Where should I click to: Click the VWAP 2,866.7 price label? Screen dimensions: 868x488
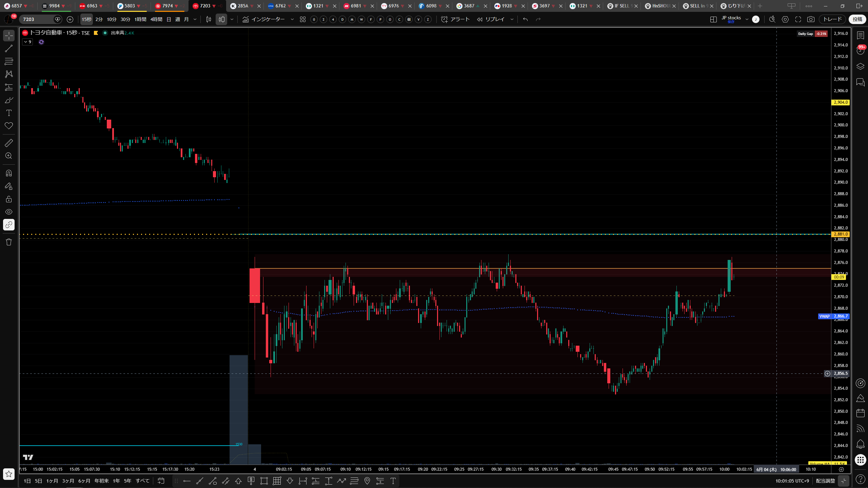[x=834, y=316]
